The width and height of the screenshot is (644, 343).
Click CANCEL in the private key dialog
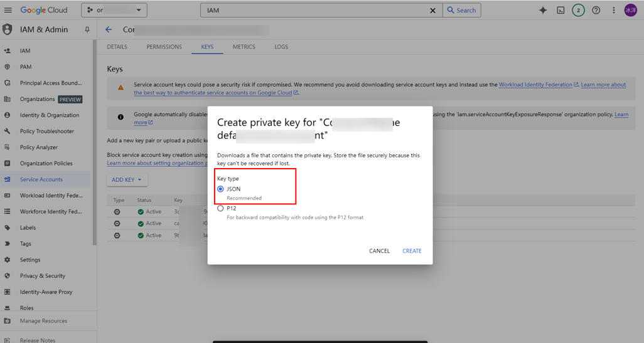[x=379, y=251]
